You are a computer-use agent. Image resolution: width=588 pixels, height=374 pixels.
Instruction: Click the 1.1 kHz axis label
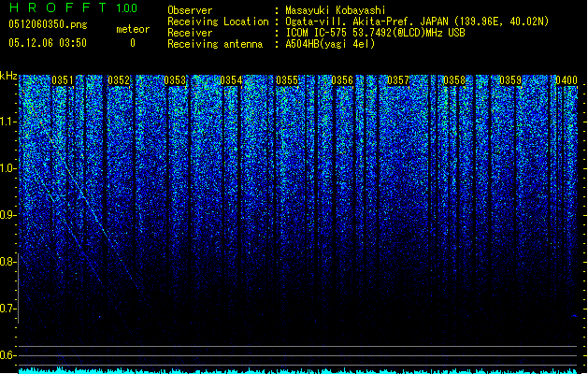(x=8, y=122)
